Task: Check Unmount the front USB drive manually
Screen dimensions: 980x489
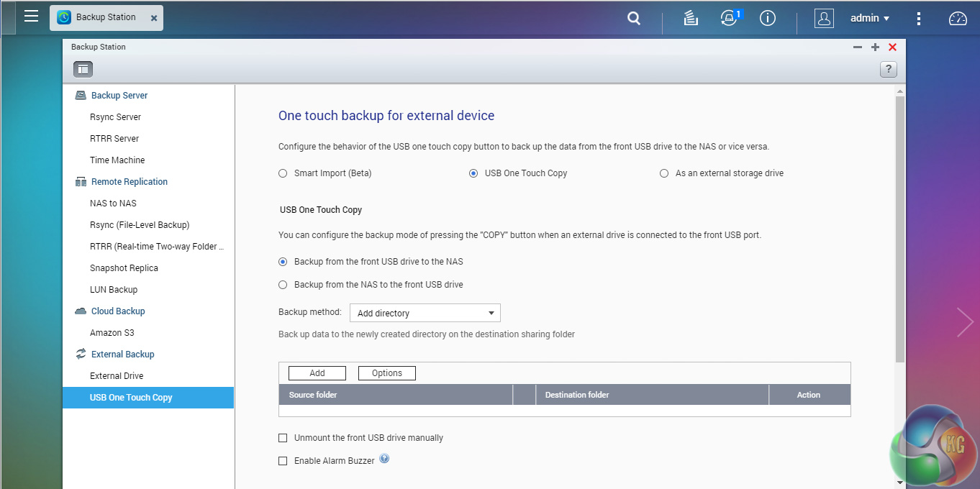Action: tap(283, 438)
